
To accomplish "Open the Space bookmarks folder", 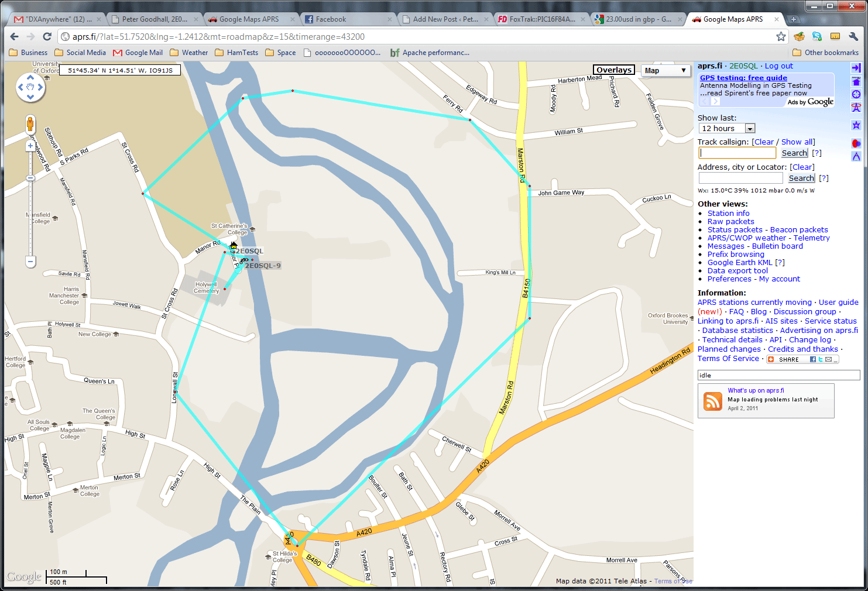I will 280,53.
